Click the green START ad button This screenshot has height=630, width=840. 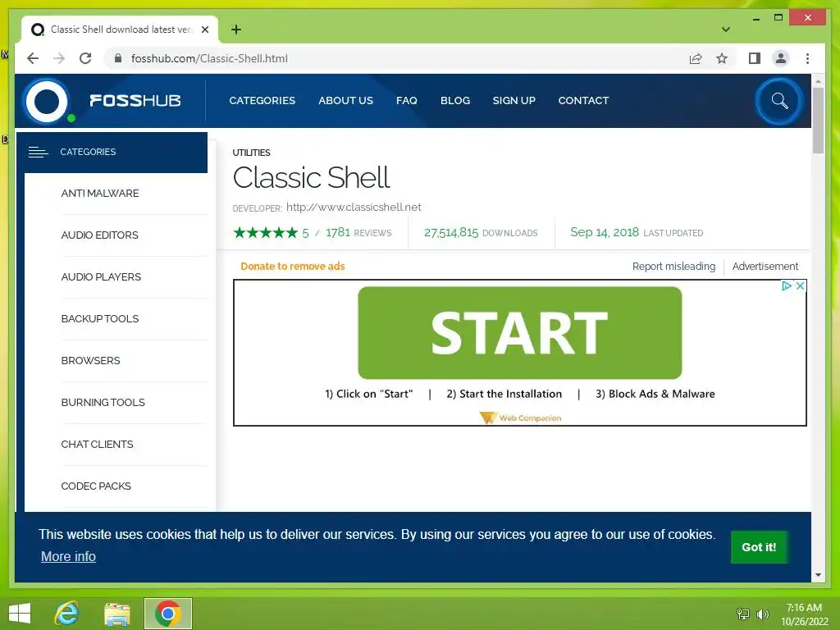[x=519, y=333]
